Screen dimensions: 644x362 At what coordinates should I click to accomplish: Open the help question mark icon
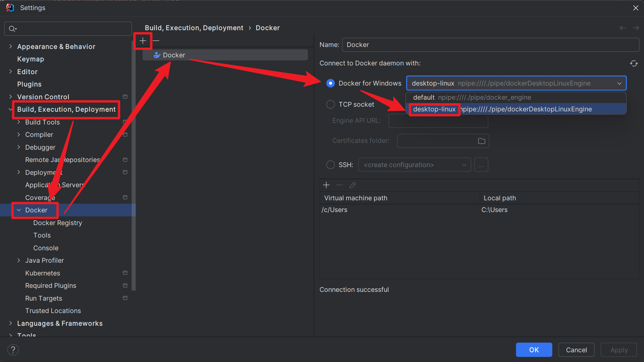tap(13, 350)
